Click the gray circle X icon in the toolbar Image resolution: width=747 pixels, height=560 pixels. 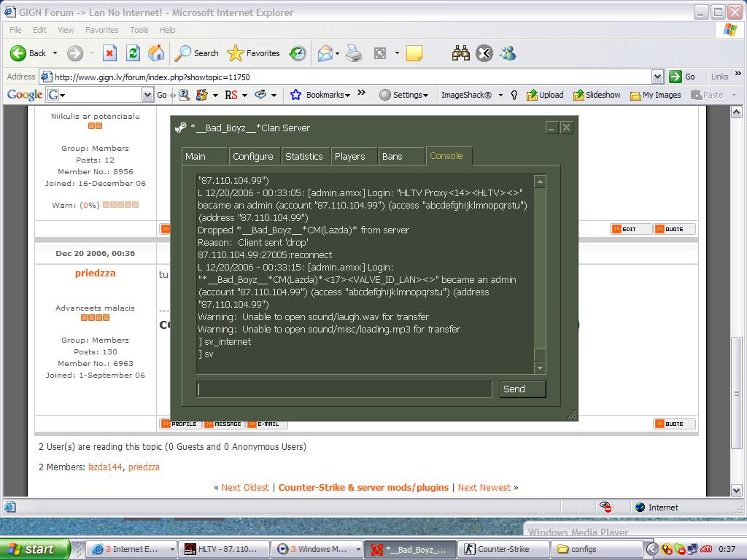click(x=484, y=53)
